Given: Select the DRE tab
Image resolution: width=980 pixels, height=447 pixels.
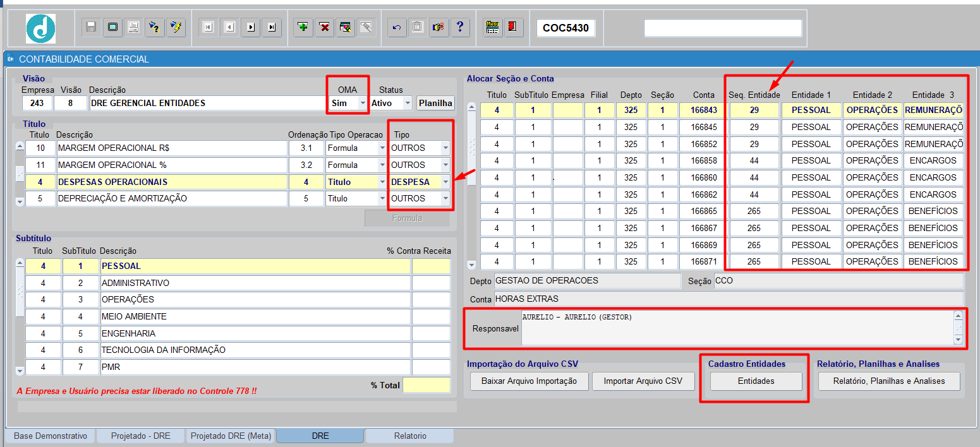Looking at the screenshot, I should pos(320,436).
